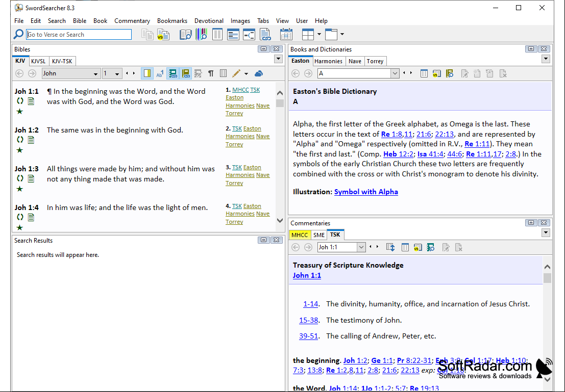Switch to the KJV-TSK Bible tab

click(x=62, y=61)
